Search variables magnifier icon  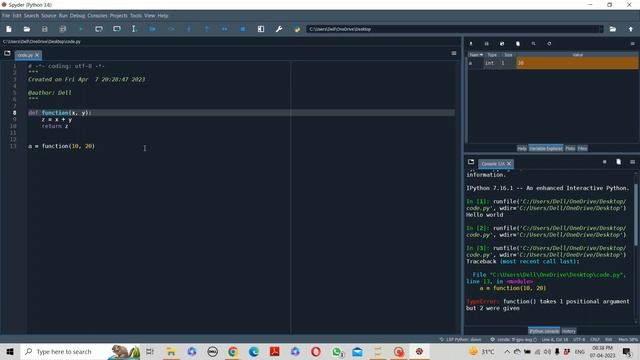(533, 44)
